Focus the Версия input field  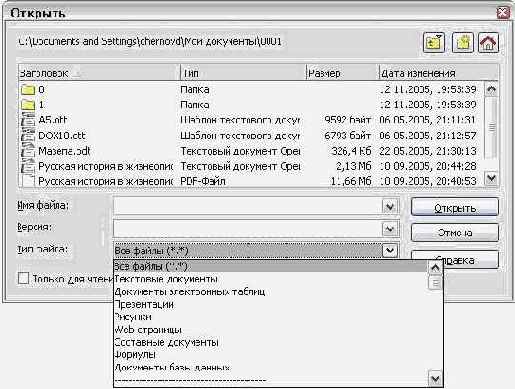[x=248, y=229]
